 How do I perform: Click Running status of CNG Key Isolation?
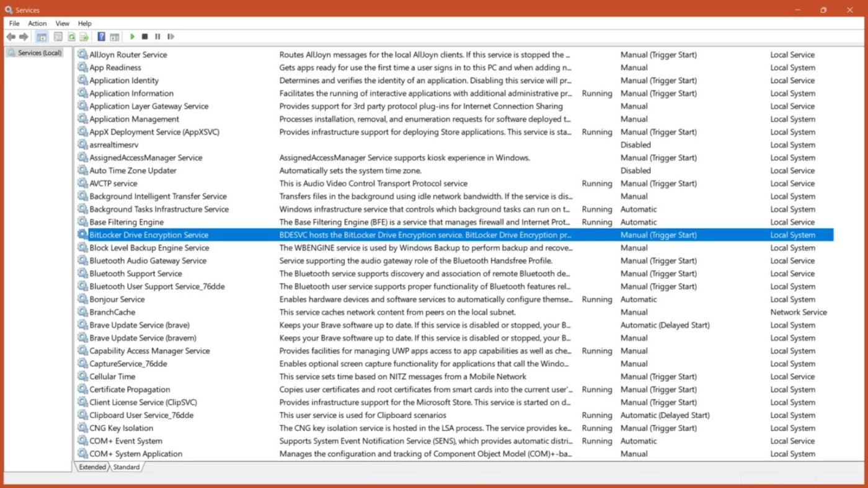click(x=597, y=428)
